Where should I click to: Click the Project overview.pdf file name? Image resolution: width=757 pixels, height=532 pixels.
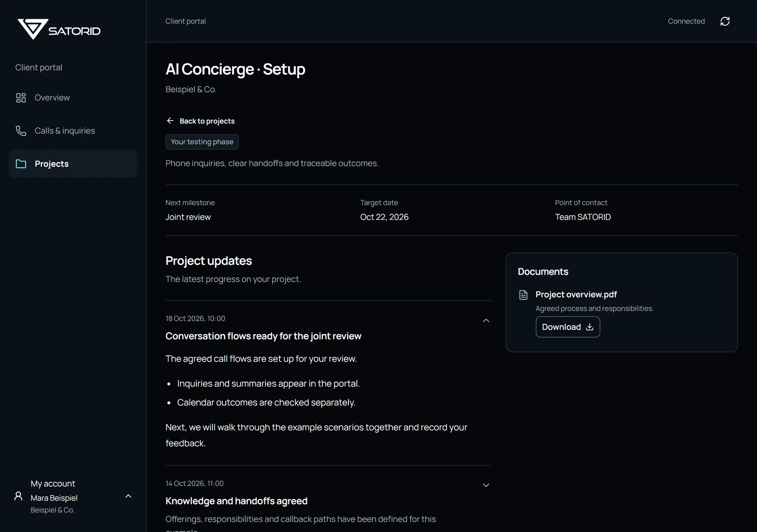pos(576,295)
